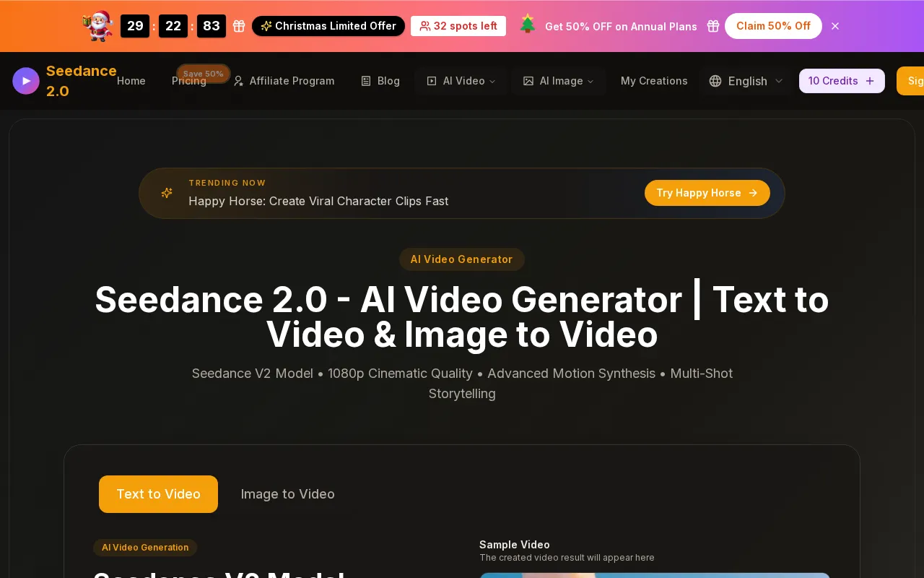Click the countdown box showing 22

[173, 26]
